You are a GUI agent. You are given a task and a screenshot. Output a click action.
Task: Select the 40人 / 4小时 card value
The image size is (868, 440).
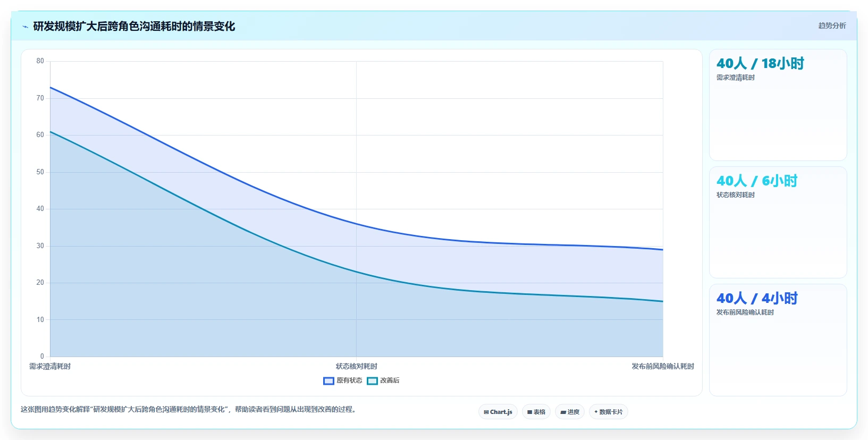pyautogui.click(x=757, y=299)
